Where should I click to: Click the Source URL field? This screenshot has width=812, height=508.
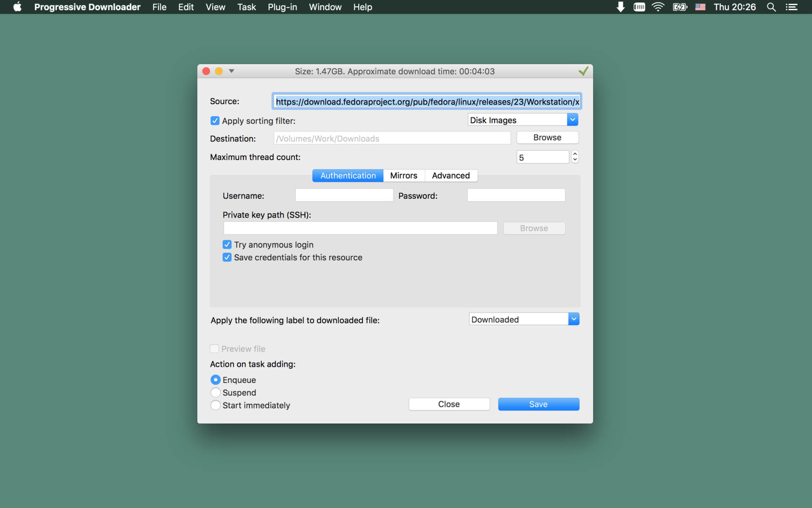click(x=427, y=102)
